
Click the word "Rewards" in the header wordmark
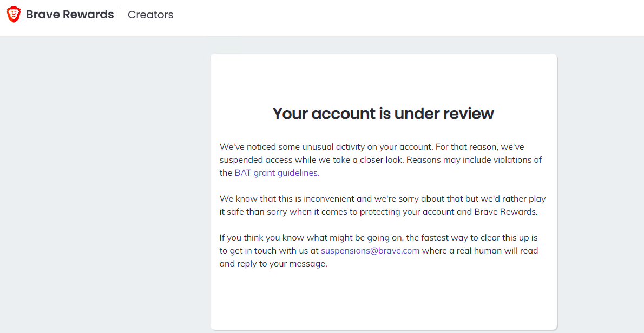[88, 15]
